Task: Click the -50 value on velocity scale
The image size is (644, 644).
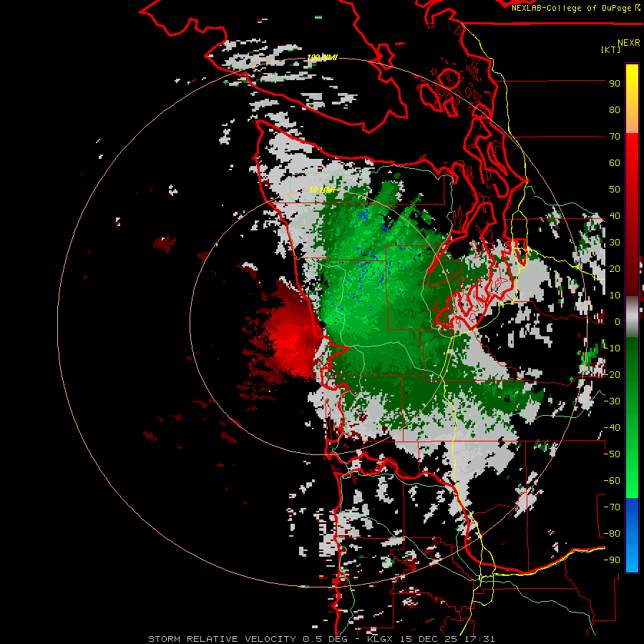Action: coord(612,454)
